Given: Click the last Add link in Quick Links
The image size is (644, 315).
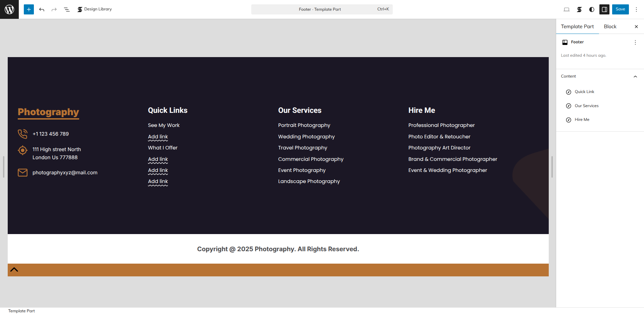Looking at the screenshot, I should coord(158,181).
